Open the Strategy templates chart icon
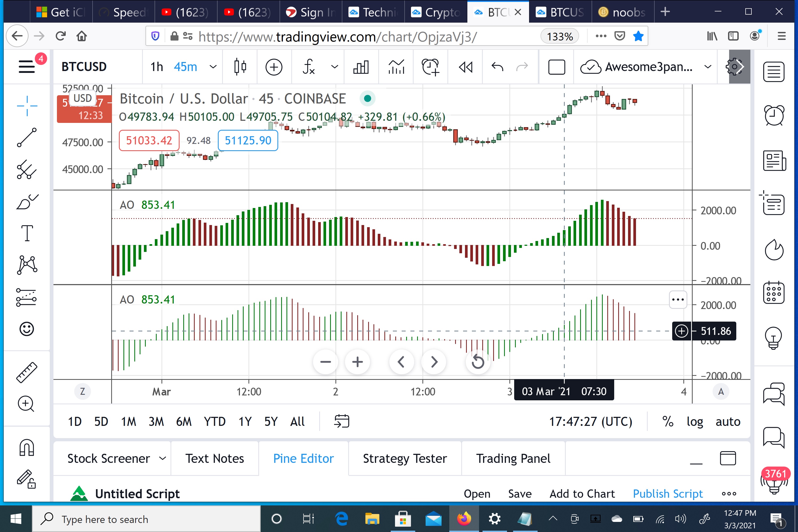 coord(396,66)
